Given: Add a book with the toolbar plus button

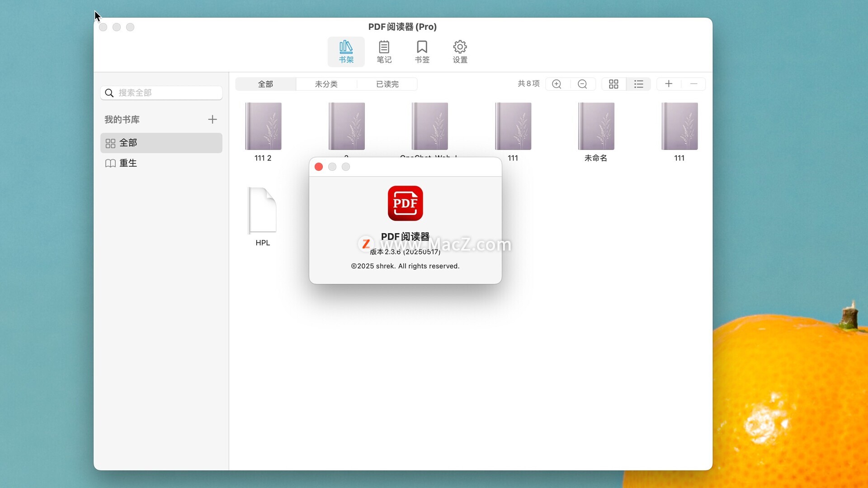Looking at the screenshot, I should [x=669, y=84].
